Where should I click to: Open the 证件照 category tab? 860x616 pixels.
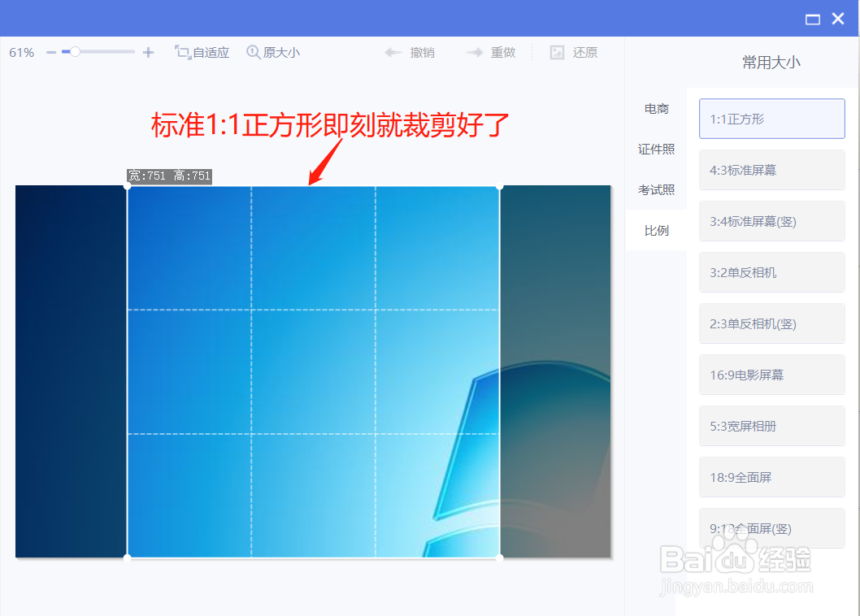tap(657, 150)
